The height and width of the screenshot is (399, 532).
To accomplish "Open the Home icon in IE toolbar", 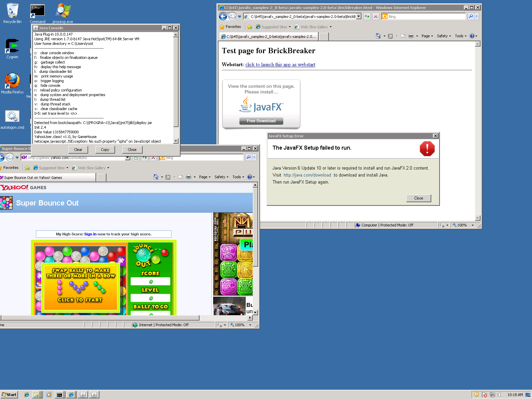I will tap(378, 36).
